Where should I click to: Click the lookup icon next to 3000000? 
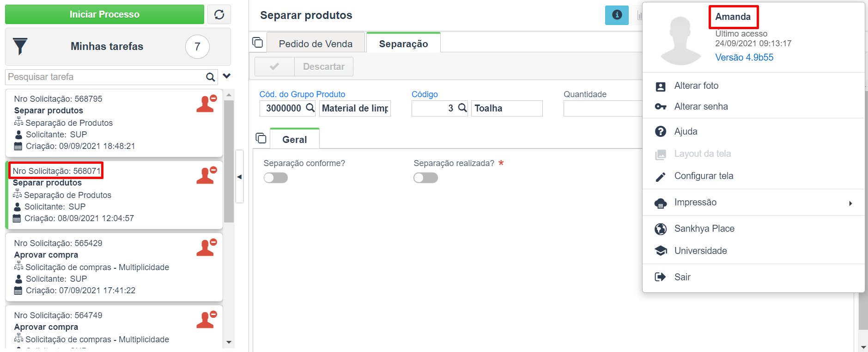[x=310, y=108]
